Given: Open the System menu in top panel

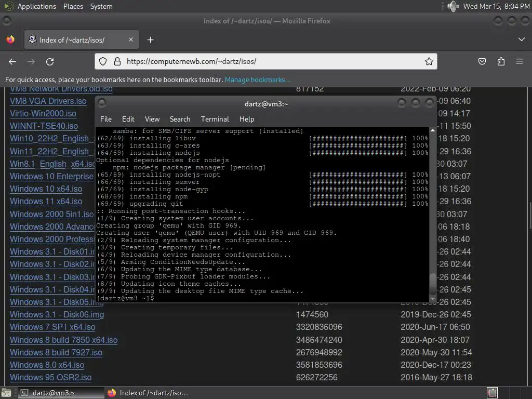Looking at the screenshot, I should point(101,6).
